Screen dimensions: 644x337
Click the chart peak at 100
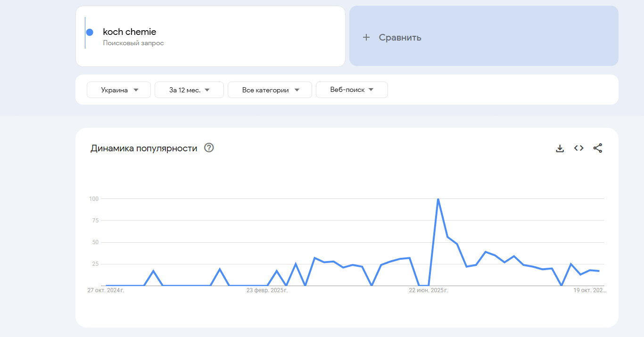438,199
